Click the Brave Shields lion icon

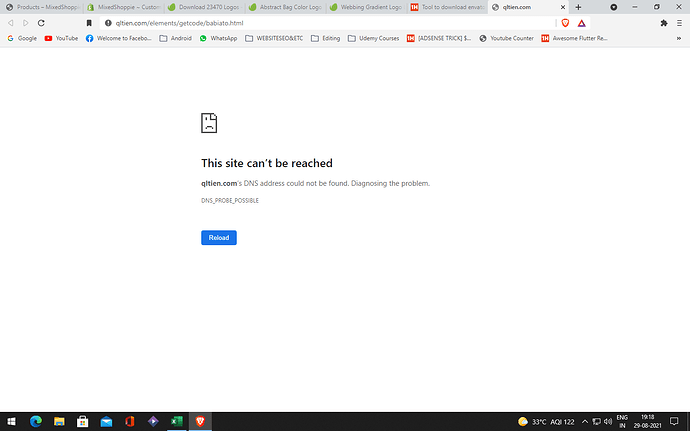tap(565, 23)
